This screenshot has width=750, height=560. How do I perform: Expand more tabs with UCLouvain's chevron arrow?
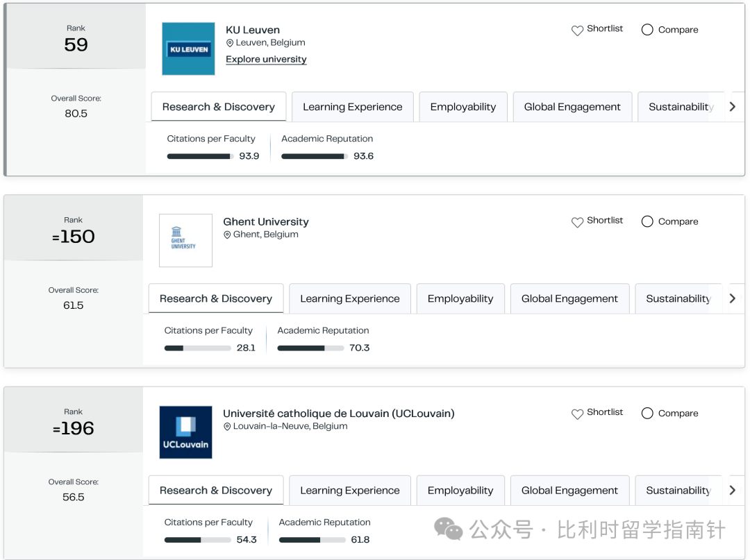(x=733, y=490)
